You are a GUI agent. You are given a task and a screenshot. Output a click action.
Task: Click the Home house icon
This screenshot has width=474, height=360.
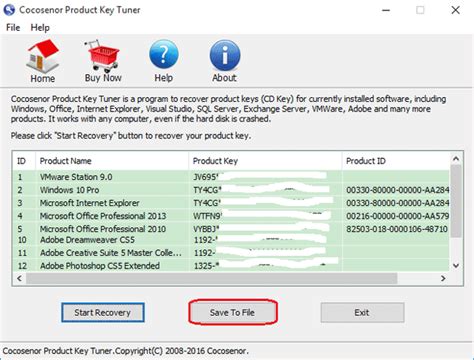[x=43, y=56]
